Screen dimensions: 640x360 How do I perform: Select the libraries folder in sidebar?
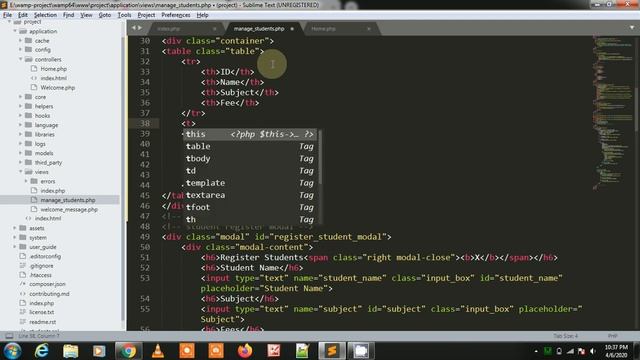coord(44,135)
